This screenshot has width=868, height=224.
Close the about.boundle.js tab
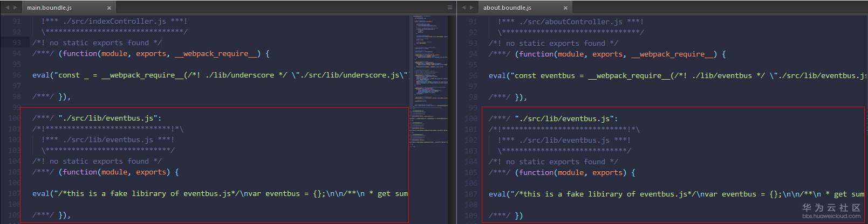point(565,8)
